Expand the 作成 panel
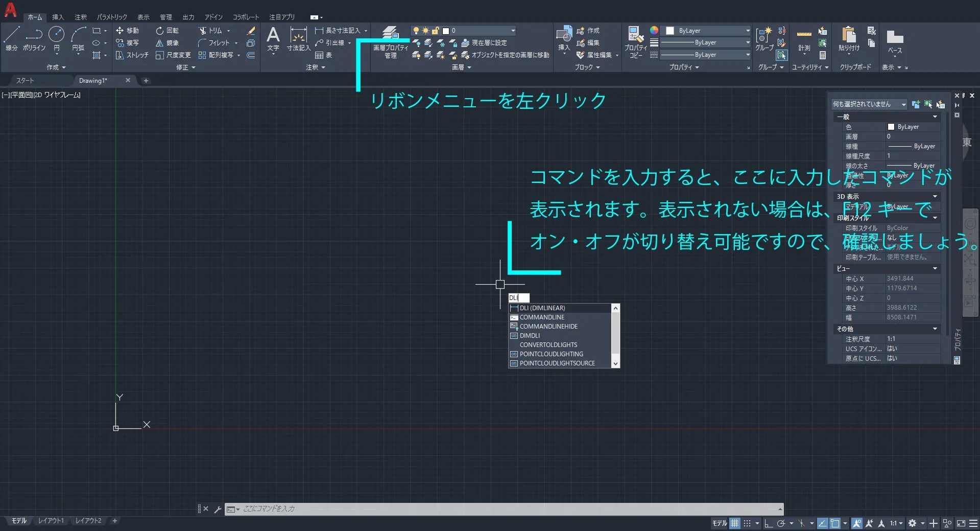Screen dimensions: 980x531 point(56,67)
